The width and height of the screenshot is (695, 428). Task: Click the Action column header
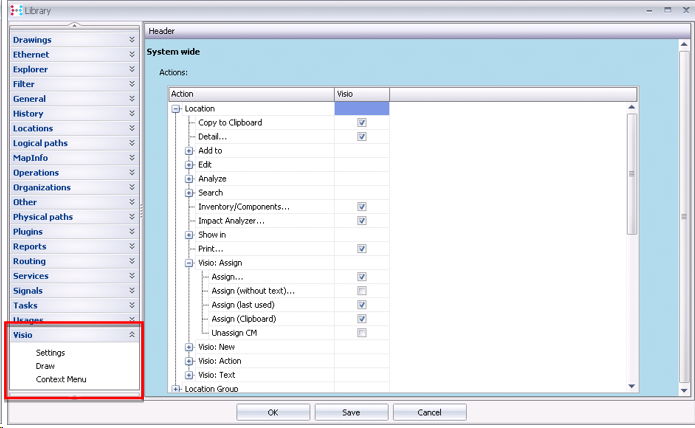point(252,94)
